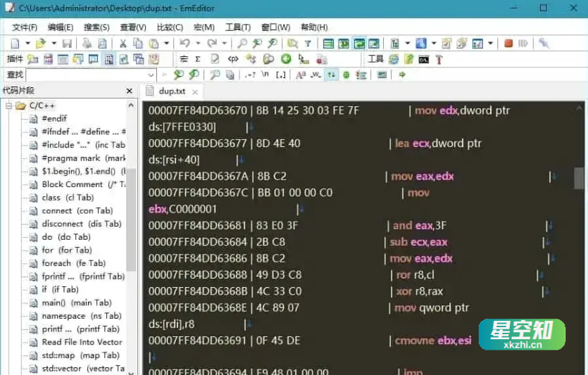Image resolution: width=588 pixels, height=375 pixels.
Task: Click the Paste clipboard icon
Action: (x=154, y=44)
